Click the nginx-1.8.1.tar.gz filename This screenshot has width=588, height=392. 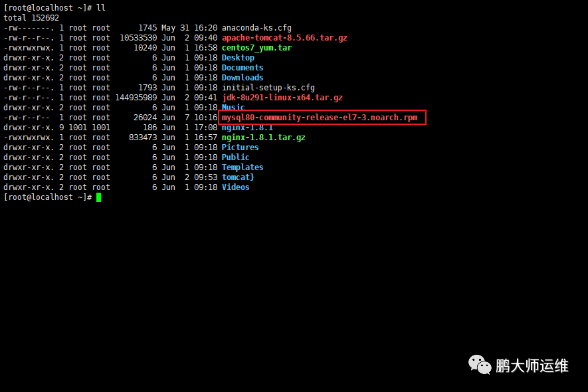pyautogui.click(x=263, y=138)
